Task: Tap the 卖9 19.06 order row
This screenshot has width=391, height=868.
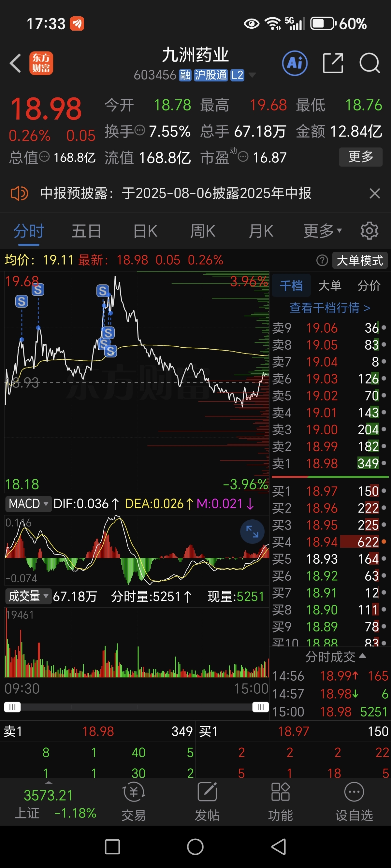Action: click(330, 328)
